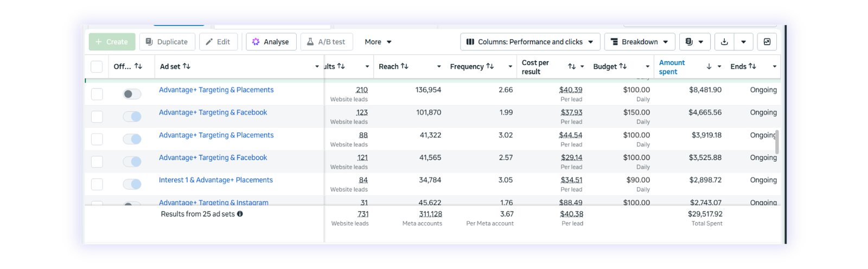
Task: Sort by Frequency column arrows
Action: pyautogui.click(x=490, y=66)
